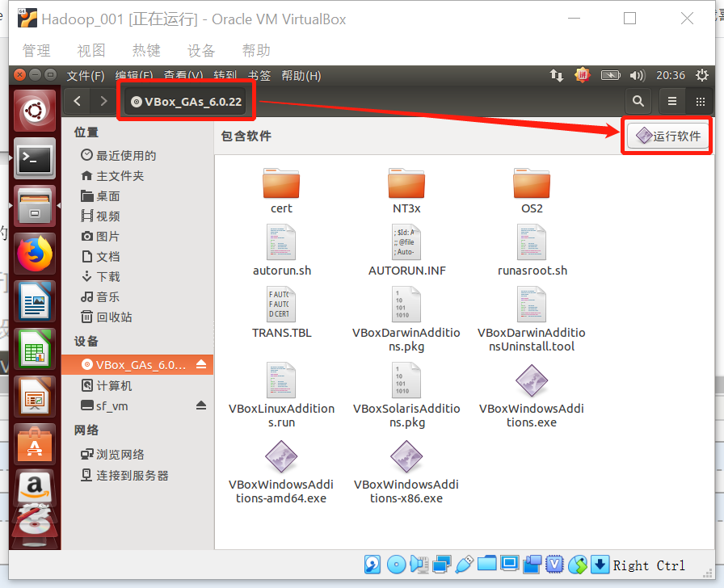Switch to list view icon
The height and width of the screenshot is (588, 724).
pyautogui.click(x=672, y=101)
